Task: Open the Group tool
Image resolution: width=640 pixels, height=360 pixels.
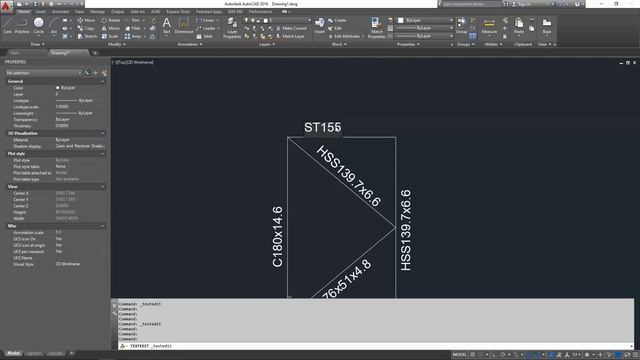Action: coord(462,25)
